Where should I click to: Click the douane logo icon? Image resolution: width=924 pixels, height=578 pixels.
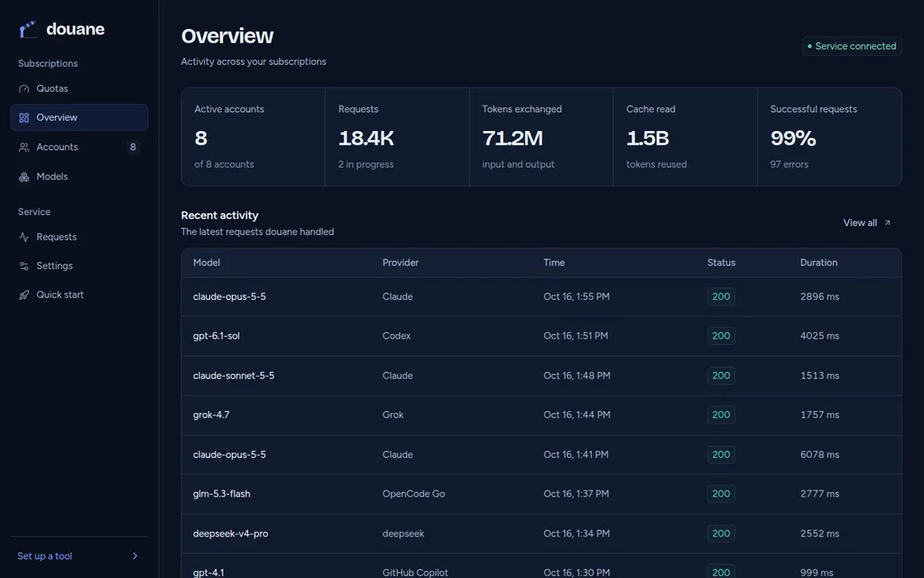pos(27,29)
